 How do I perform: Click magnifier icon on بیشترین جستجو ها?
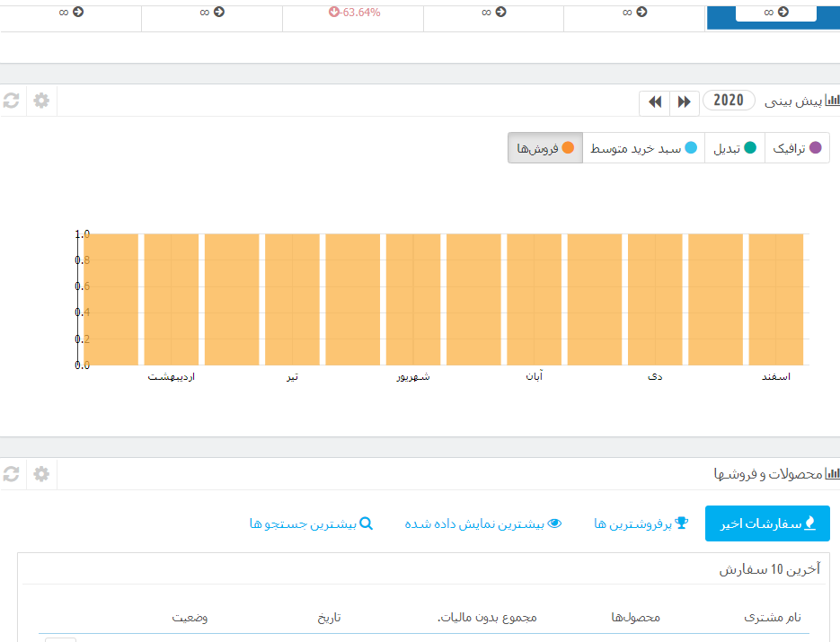click(x=366, y=523)
